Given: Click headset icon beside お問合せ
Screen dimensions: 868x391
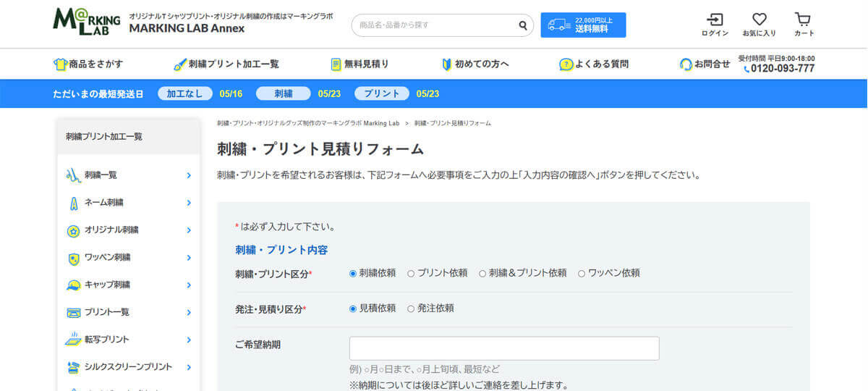Looking at the screenshot, I should pyautogui.click(x=686, y=64).
